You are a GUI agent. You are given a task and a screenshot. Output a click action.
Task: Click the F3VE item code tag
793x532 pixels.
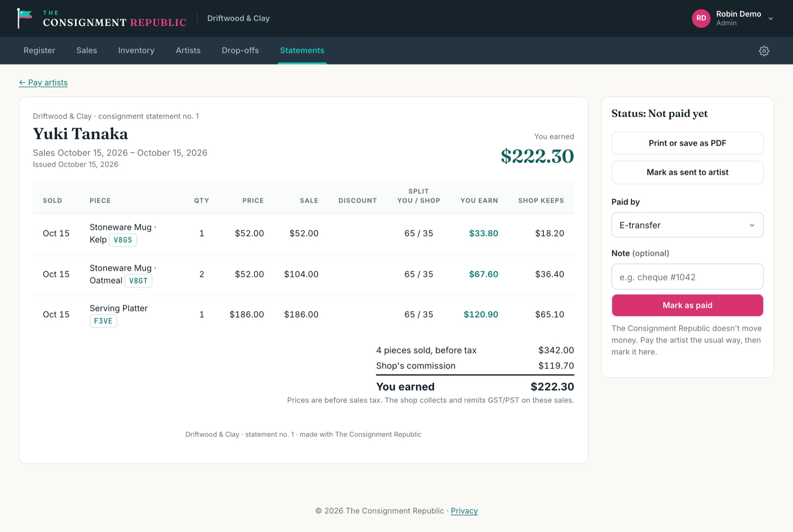(x=103, y=321)
